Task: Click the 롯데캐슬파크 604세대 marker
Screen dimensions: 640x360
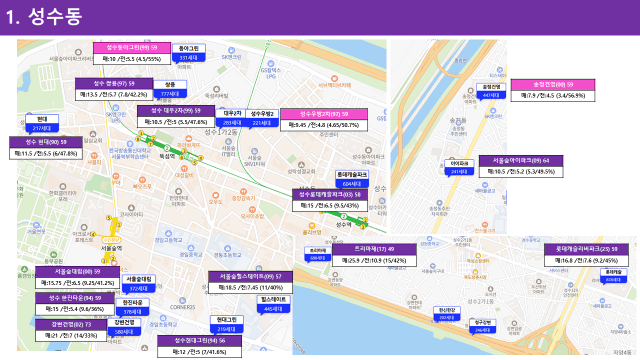Action: (352, 179)
